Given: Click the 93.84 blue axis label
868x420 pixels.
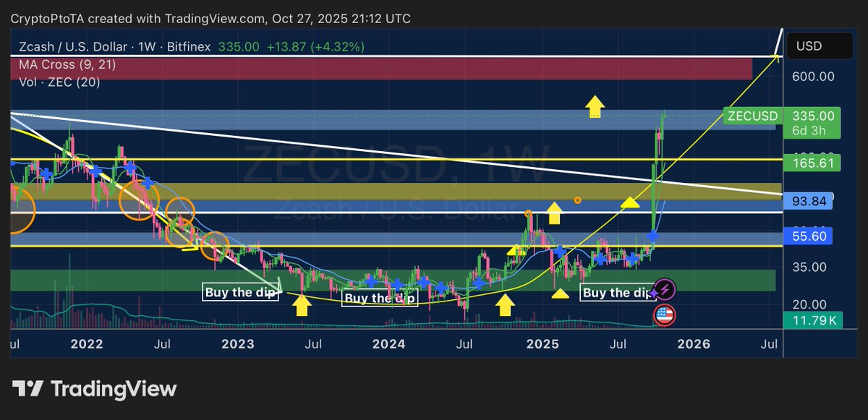Looking at the screenshot, I should point(809,202).
